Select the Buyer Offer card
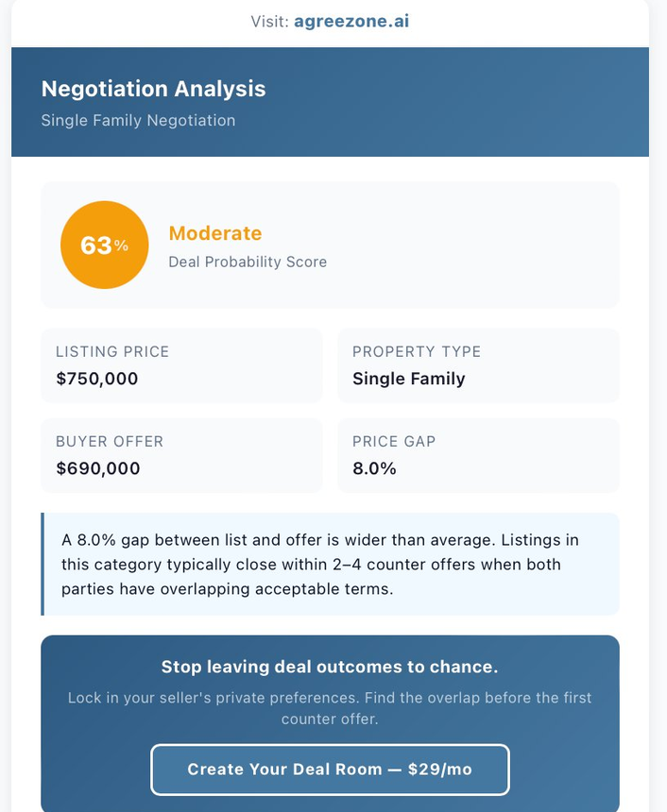667x812 pixels. [x=181, y=455]
